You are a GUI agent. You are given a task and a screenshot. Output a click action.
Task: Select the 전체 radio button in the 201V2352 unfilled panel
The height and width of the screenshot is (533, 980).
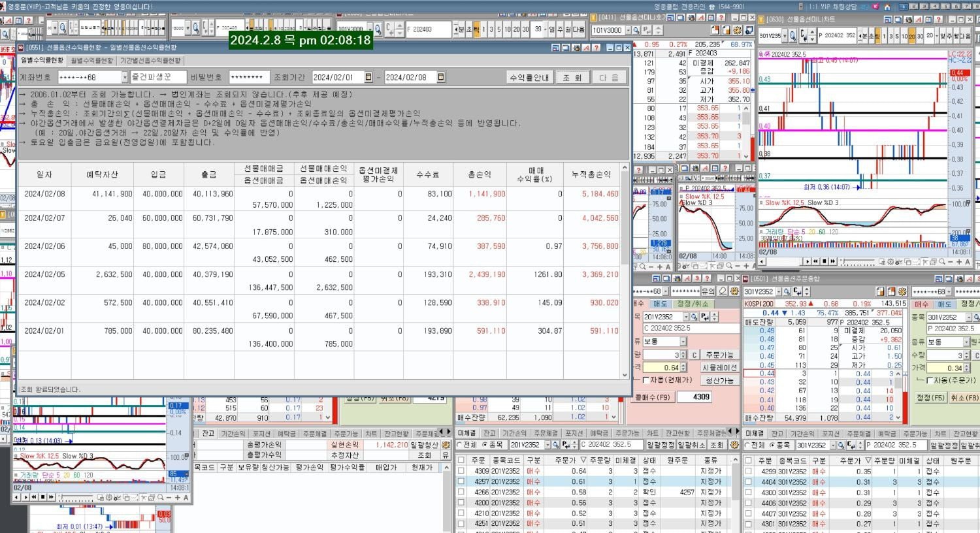pyautogui.click(x=459, y=445)
